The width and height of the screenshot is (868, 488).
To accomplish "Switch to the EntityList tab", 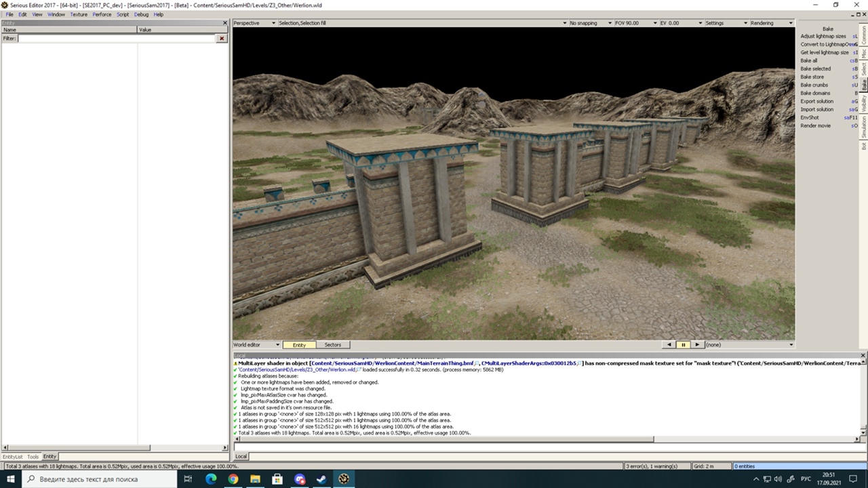I will click(12, 457).
